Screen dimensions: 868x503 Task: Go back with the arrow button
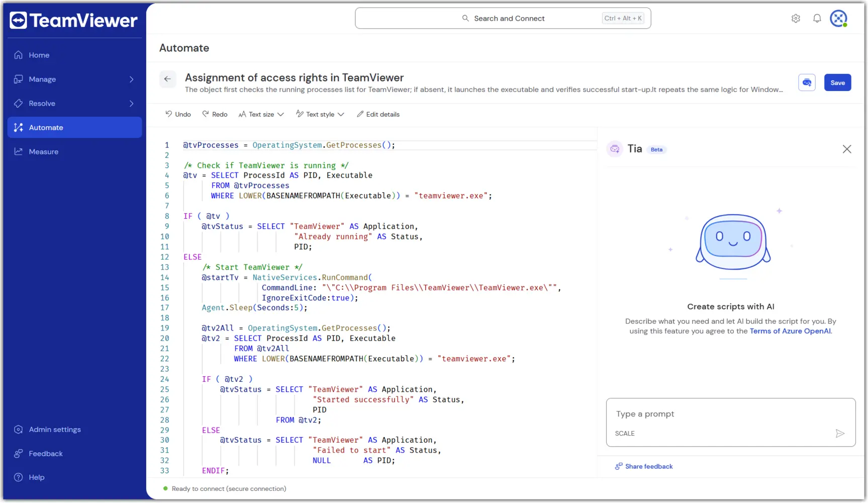pyautogui.click(x=168, y=79)
